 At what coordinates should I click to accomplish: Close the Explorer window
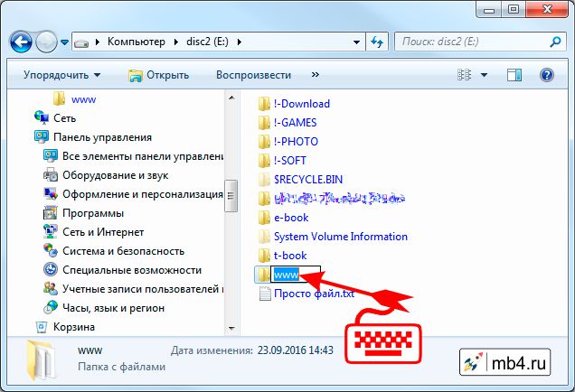point(548,10)
